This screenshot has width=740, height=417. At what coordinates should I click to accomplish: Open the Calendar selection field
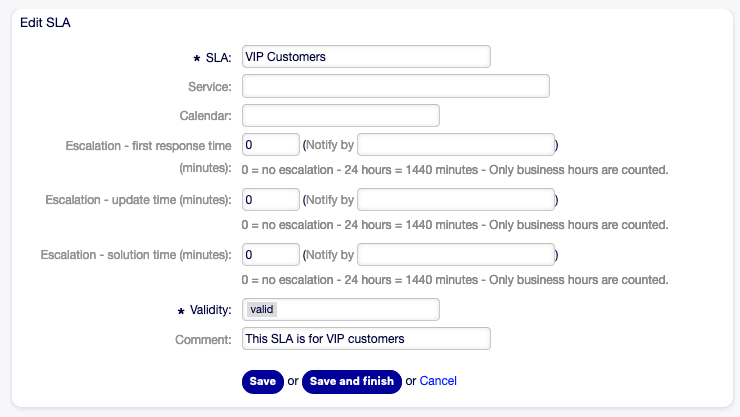[341, 115]
